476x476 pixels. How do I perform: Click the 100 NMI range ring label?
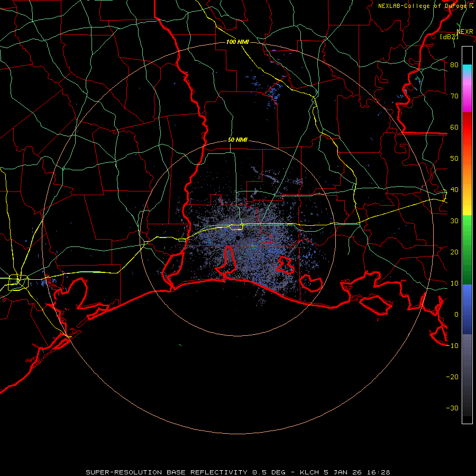237,42
